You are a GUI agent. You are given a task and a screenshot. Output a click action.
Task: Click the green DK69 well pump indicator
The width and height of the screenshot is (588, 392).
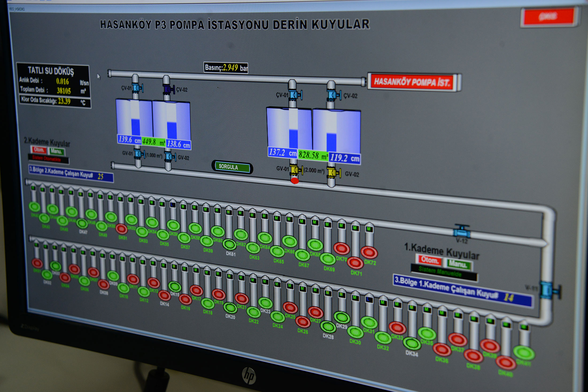[x=328, y=259]
